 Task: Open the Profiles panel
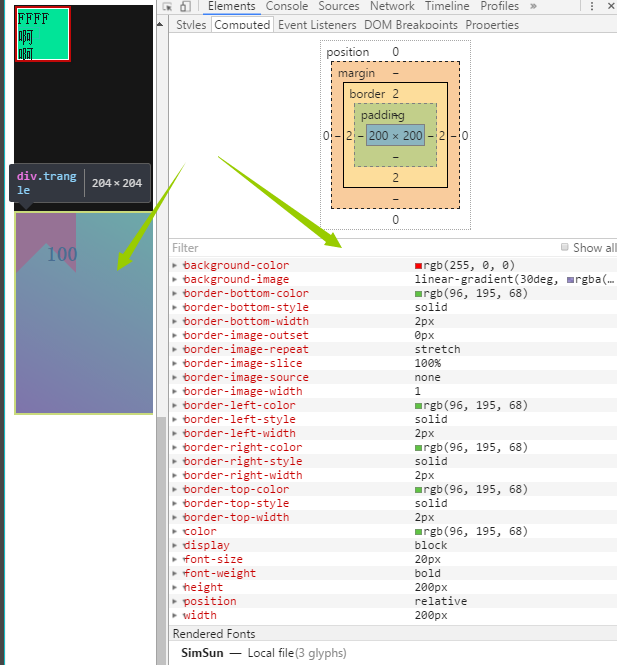click(500, 6)
